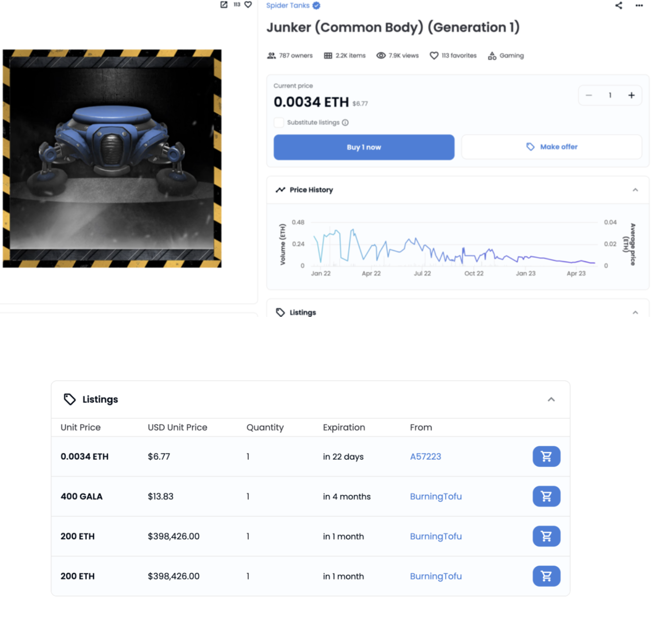Click the owners people icon
The height and width of the screenshot is (618, 672).
[271, 56]
